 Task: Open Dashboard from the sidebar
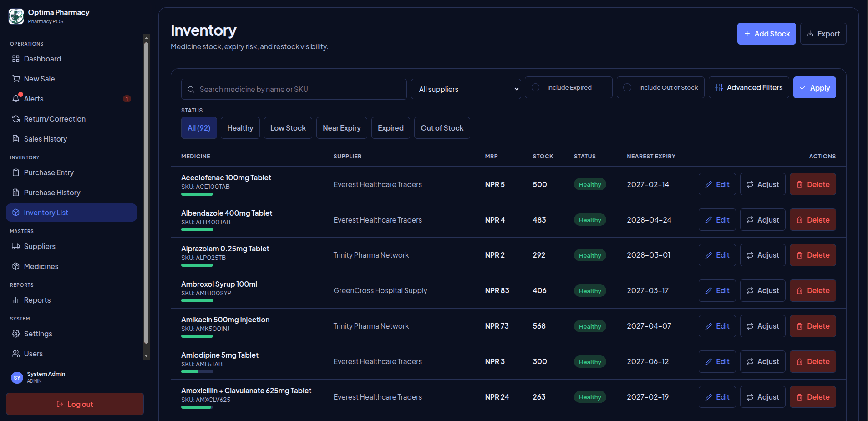[71, 59]
